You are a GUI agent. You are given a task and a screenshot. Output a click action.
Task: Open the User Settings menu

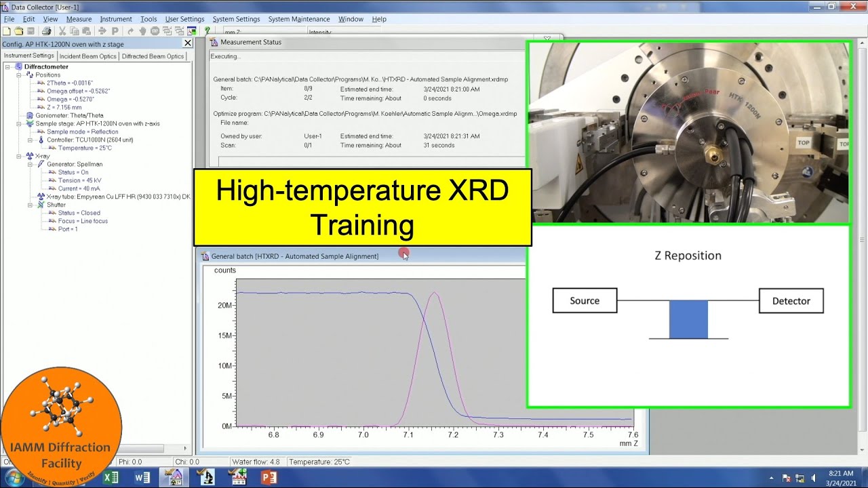click(184, 19)
